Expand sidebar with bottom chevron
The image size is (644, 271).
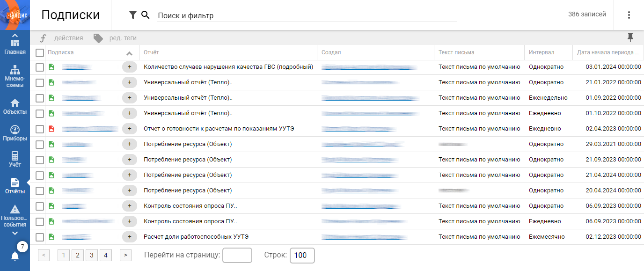point(15,233)
